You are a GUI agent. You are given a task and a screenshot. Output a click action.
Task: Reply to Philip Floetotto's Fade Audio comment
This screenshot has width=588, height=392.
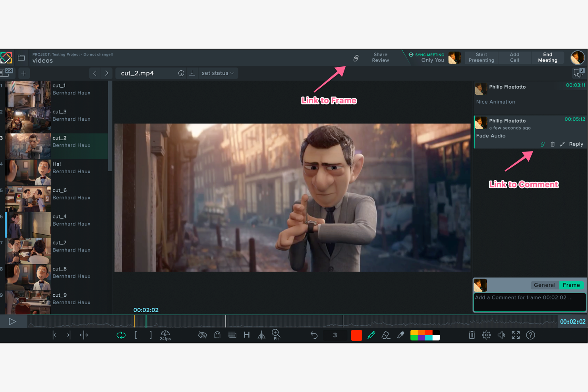coord(576,144)
